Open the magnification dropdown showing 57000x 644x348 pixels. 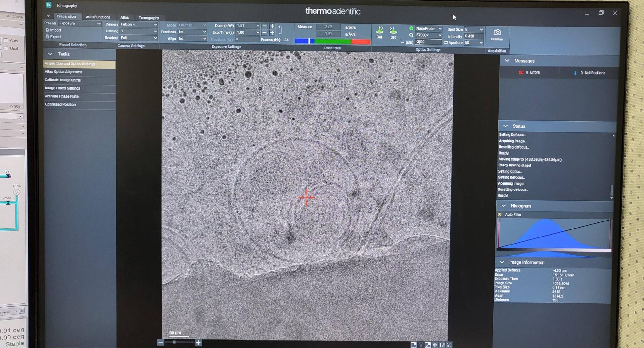click(x=428, y=35)
